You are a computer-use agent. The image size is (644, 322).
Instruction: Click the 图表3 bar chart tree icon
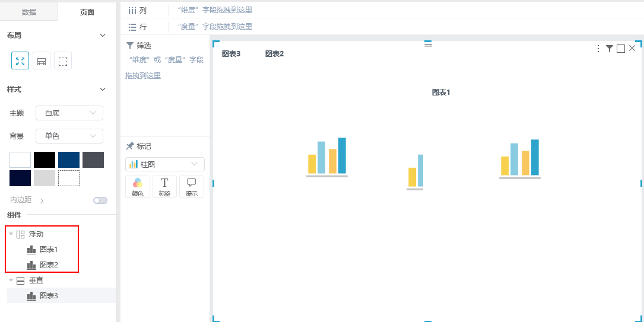31,296
